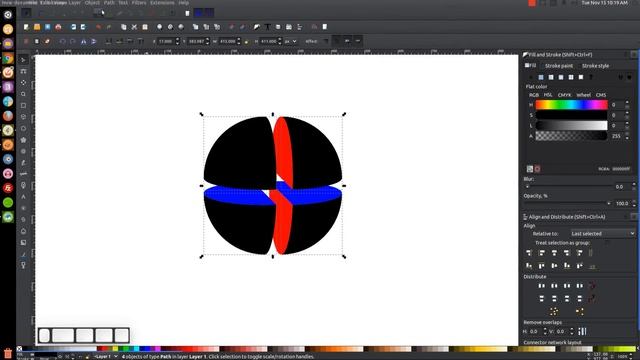Screen dimensions: 640x360
Task: Open Text and Font dialog icon
Action: 267,27
